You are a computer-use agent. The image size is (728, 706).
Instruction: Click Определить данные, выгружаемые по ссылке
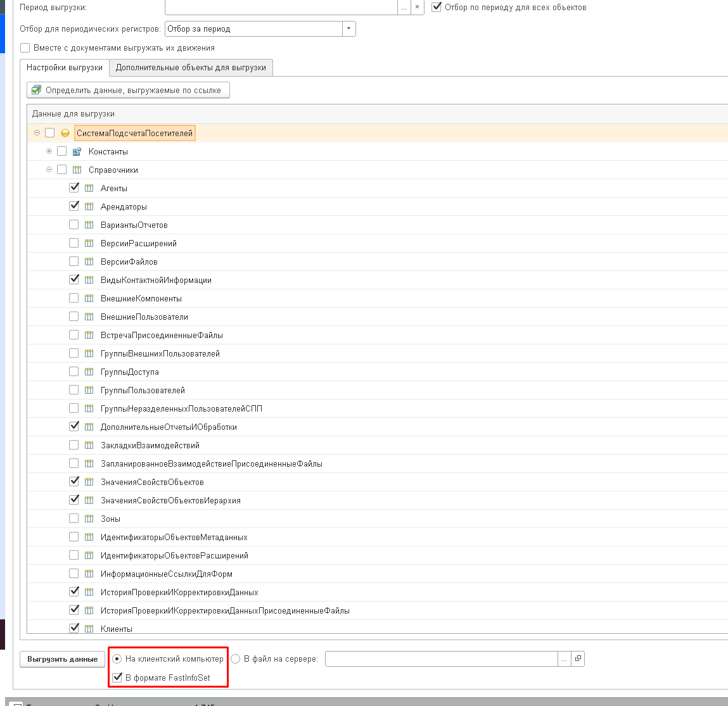[128, 90]
